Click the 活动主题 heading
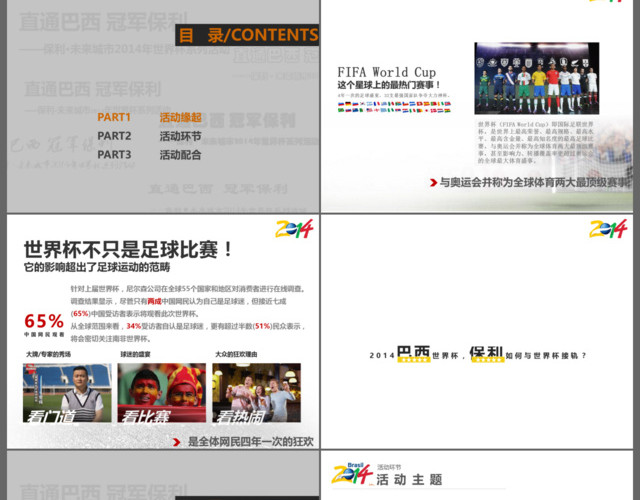Image resolution: width=640 pixels, height=500 pixels. [409, 480]
